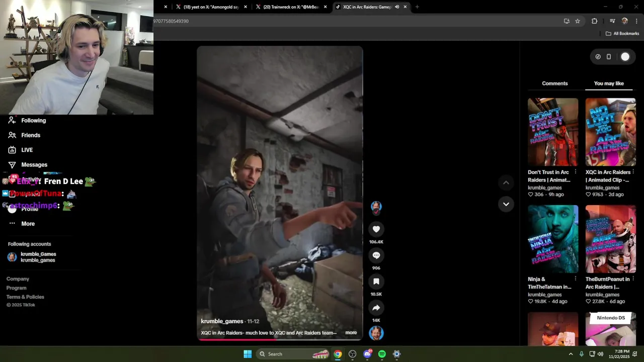Expand Company footer section
Screen dimensions: 644x362
click(18, 279)
